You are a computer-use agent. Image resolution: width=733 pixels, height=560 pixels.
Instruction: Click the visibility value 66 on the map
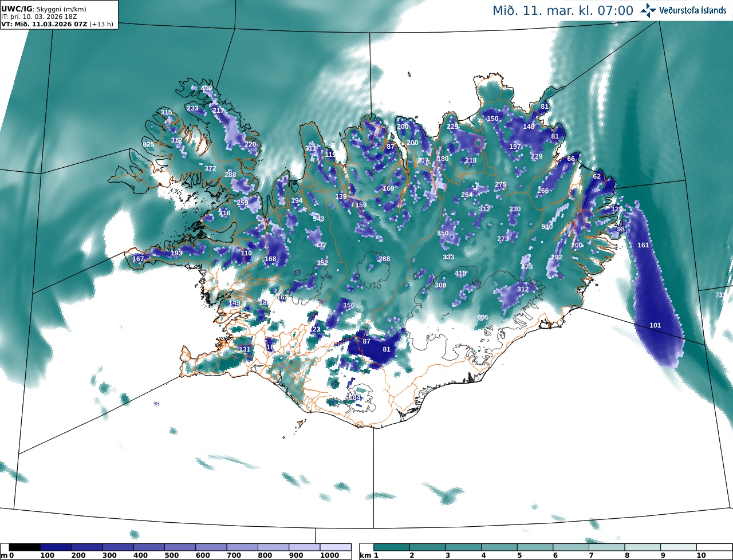[570, 159]
